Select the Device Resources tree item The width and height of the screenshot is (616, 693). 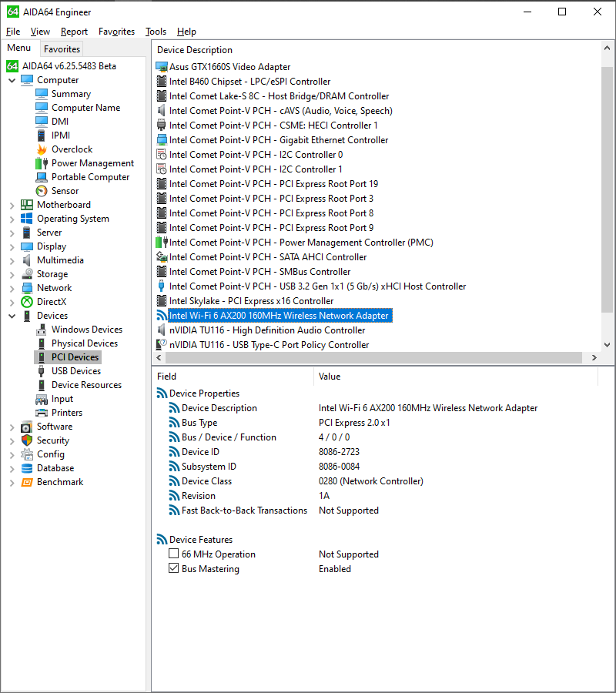pos(86,385)
